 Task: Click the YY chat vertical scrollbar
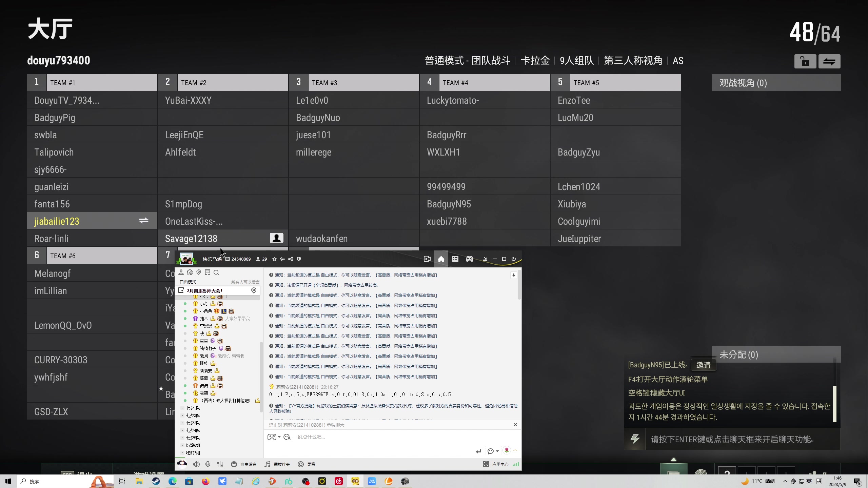pos(519,285)
